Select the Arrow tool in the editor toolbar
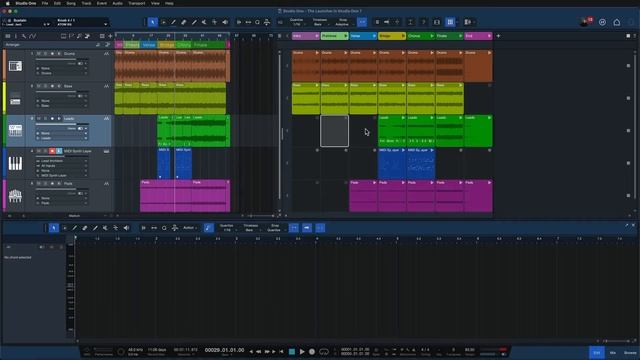 54,228
